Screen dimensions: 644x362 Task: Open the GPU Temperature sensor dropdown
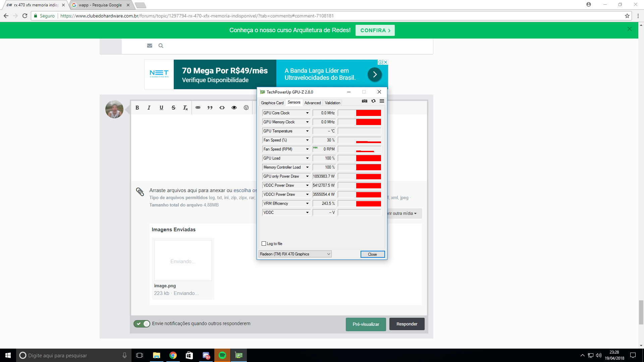tap(307, 131)
